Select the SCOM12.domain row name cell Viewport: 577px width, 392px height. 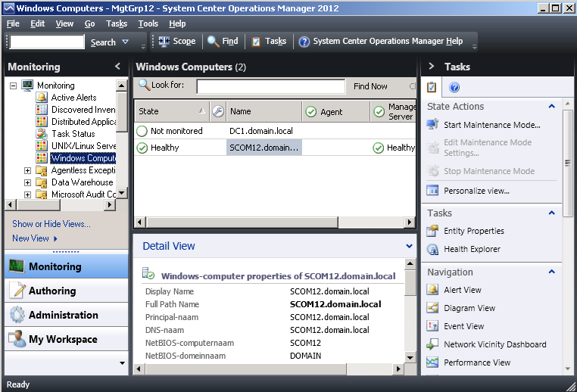[264, 148]
